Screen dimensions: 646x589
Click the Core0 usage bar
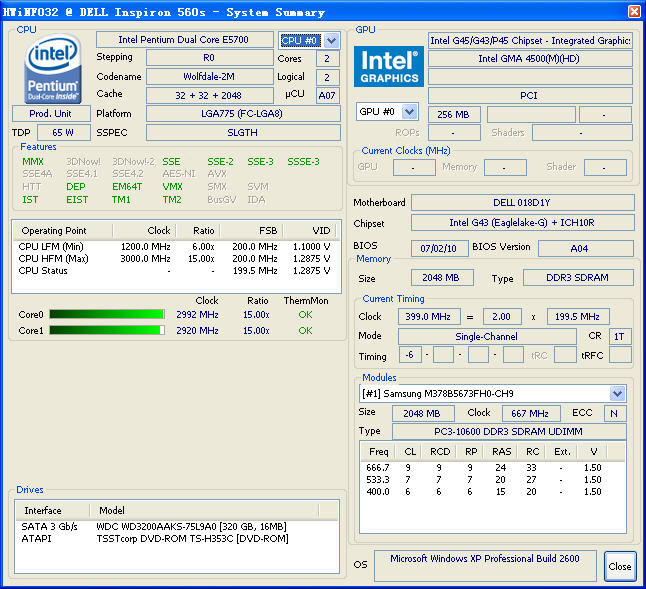tap(106, 315)
